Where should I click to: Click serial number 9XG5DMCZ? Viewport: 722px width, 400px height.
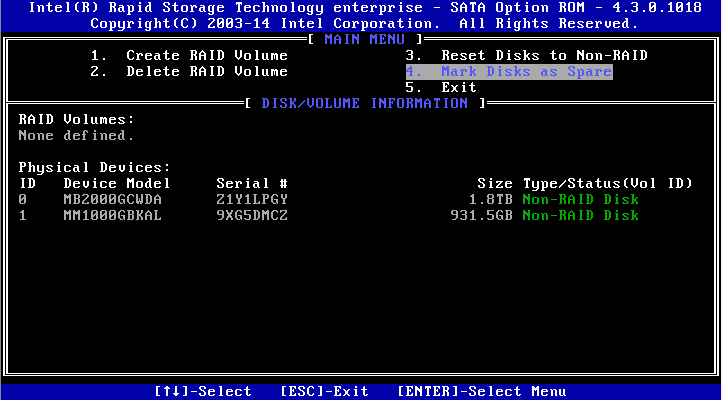pyautogui.click(x=252, y=215)
